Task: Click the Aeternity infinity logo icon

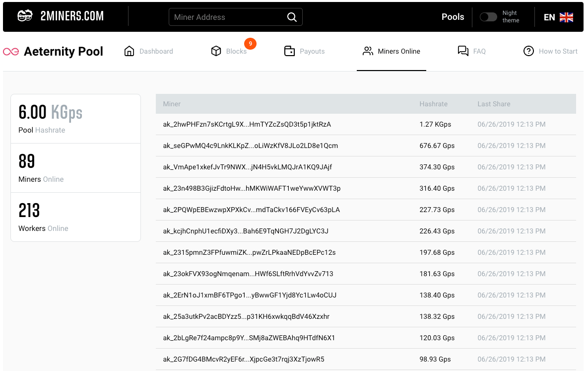Action: [x=11, y=52]
